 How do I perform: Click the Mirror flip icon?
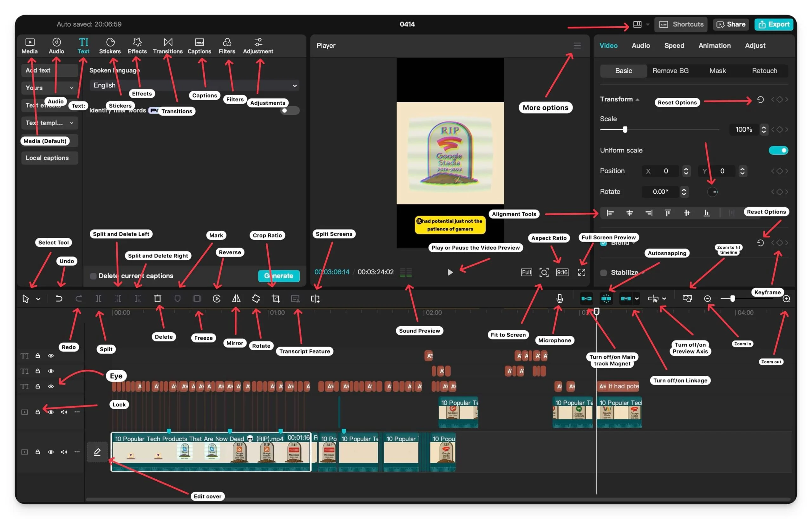[236, 299]
